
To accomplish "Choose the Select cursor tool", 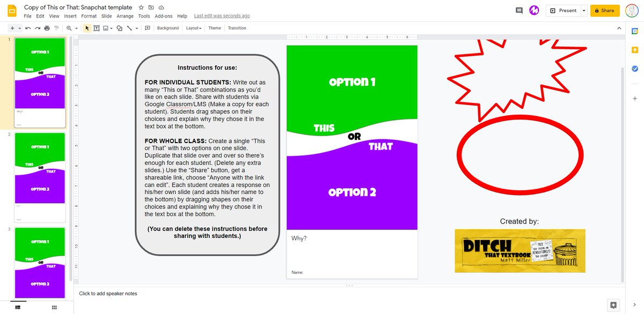I will pos(87,28).
